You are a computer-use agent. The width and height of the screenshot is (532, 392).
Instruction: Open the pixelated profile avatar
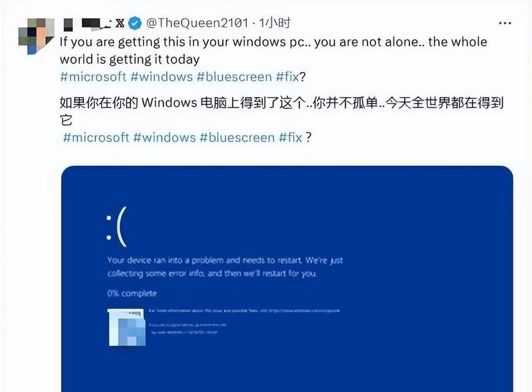pos(36,36)
